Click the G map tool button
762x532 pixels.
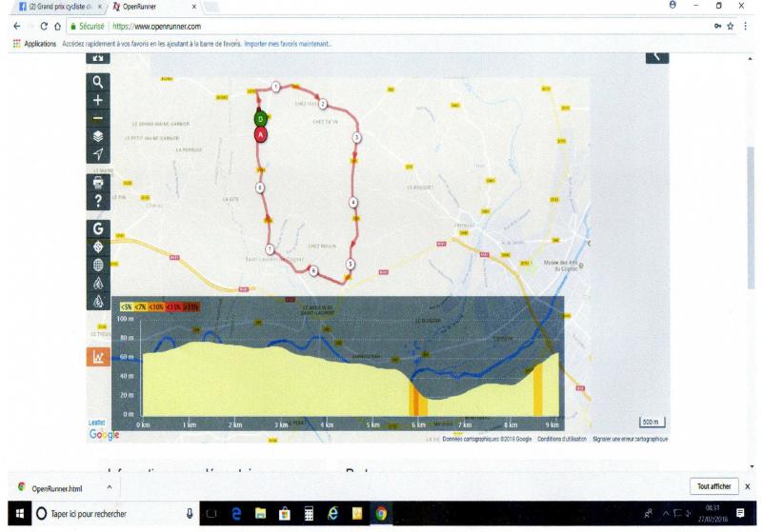click(x=98, y=228)
